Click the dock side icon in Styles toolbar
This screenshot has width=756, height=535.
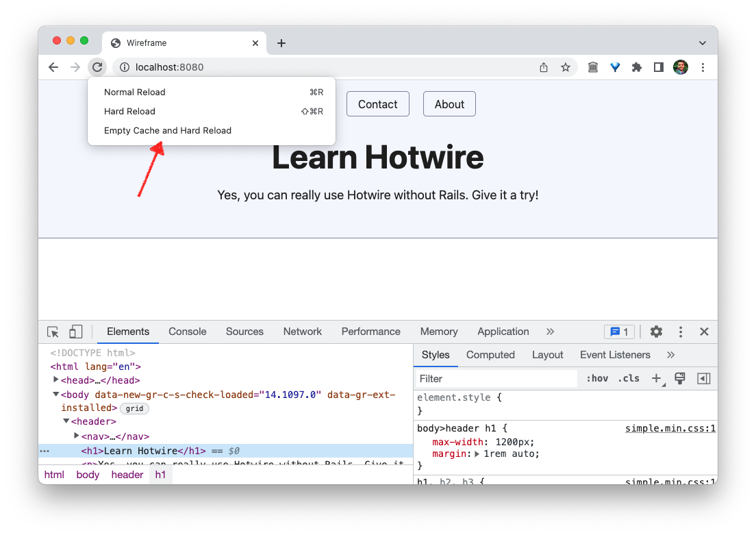(x=703, y=378)
